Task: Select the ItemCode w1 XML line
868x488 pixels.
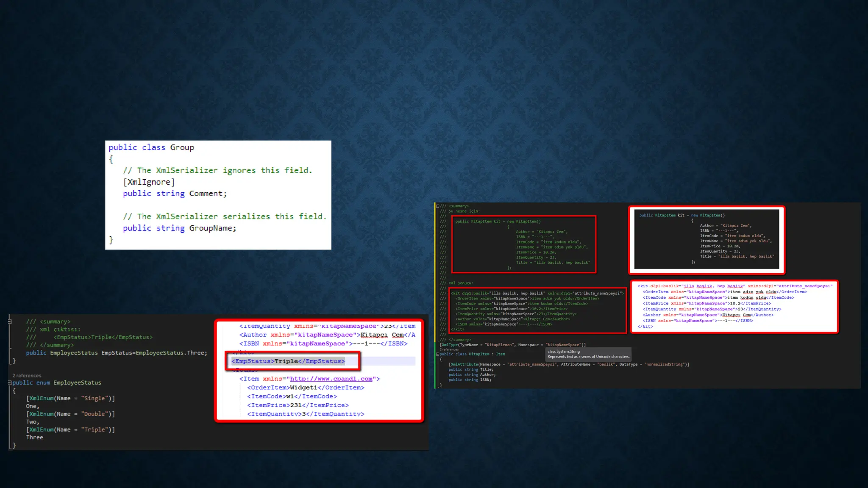Action: tap(292, 396)
